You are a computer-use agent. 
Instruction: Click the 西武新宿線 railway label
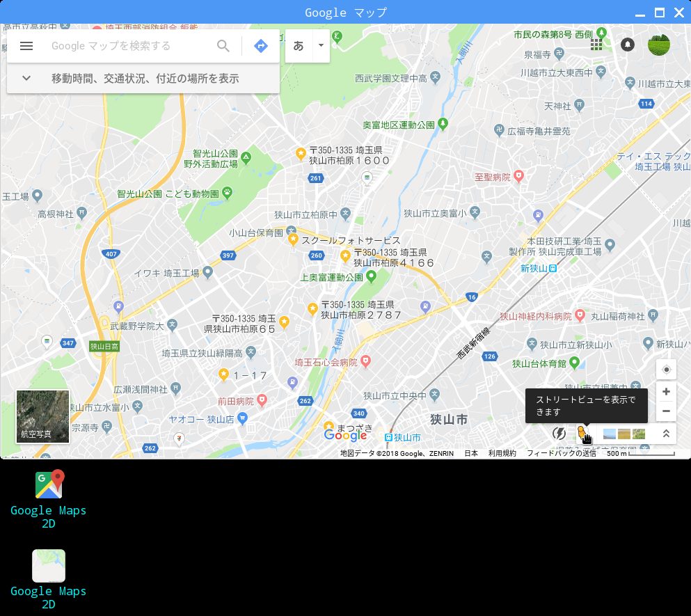tap(473, 343)
